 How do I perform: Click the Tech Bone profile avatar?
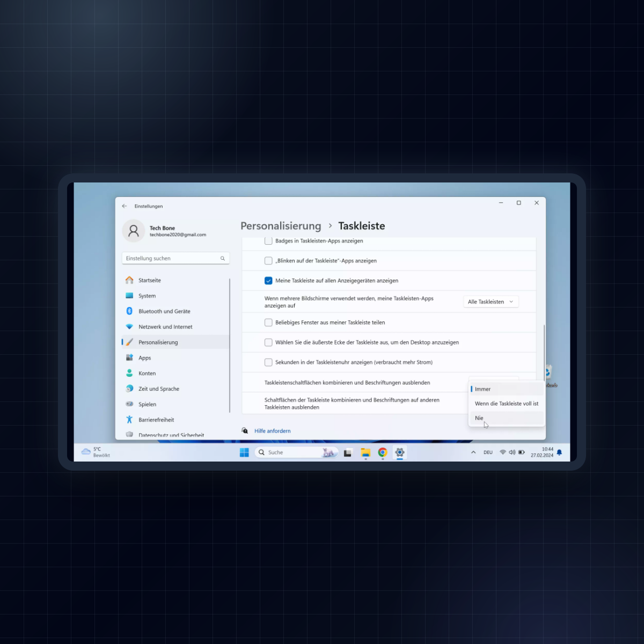[134, 231]
